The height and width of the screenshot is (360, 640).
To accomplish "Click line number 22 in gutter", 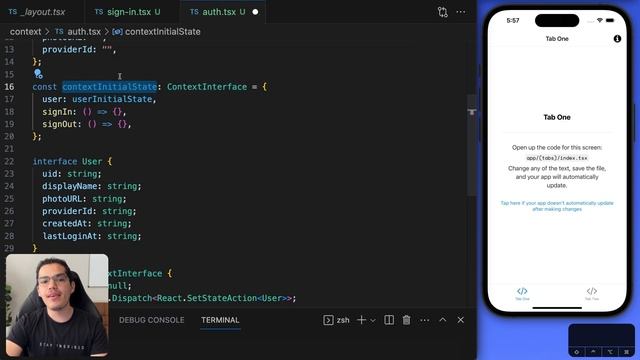I will [x=9, y=161].
